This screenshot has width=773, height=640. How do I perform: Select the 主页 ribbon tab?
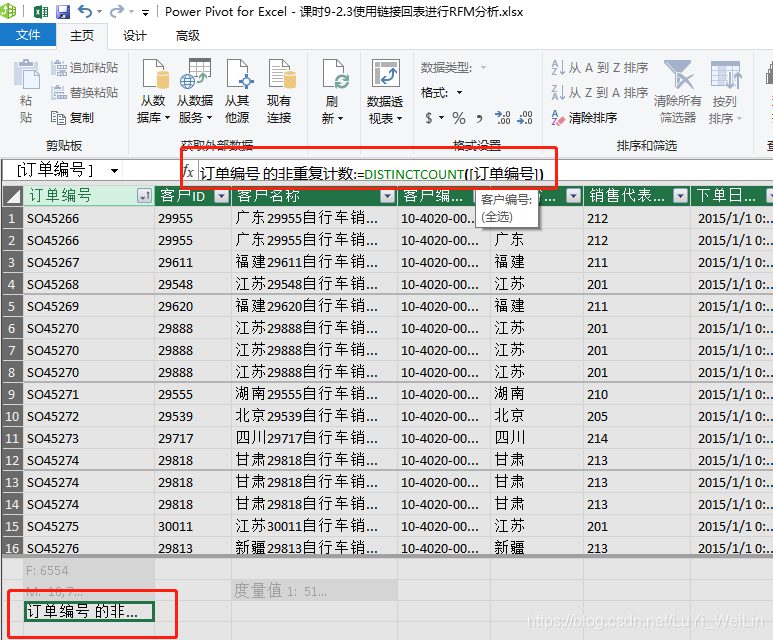click(82, 36)
